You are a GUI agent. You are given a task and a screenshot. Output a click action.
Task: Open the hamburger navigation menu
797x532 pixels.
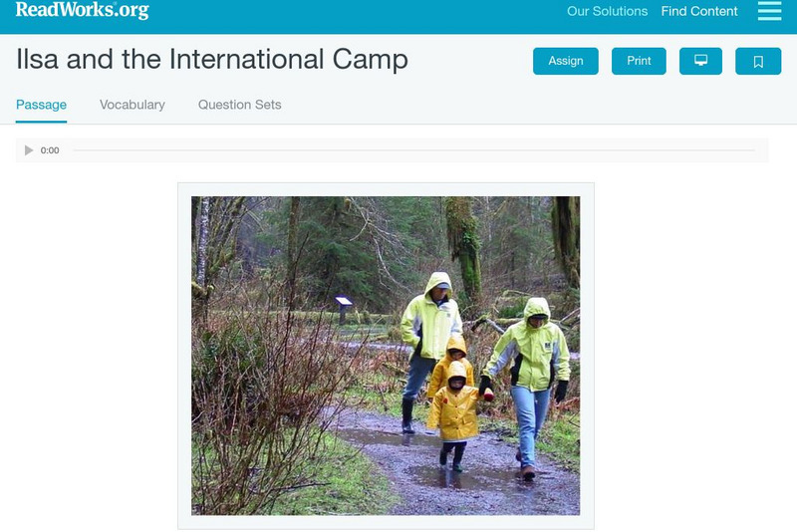(x=769, y=11)
